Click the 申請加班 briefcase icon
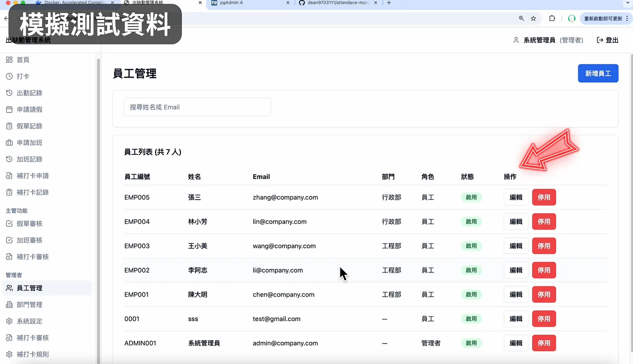The image size is (633, 364). (x=9, y=143)
